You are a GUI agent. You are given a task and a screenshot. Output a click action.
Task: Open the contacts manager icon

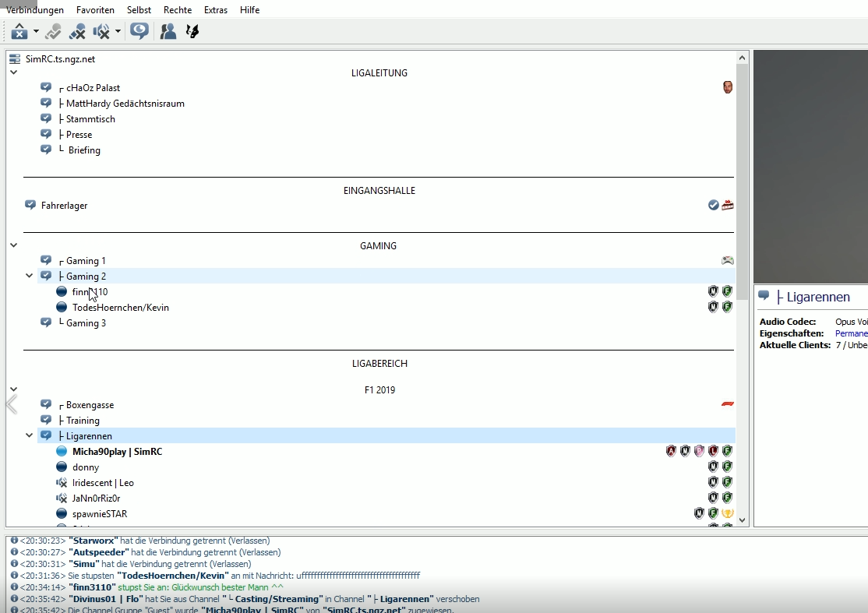coord(168,31)
